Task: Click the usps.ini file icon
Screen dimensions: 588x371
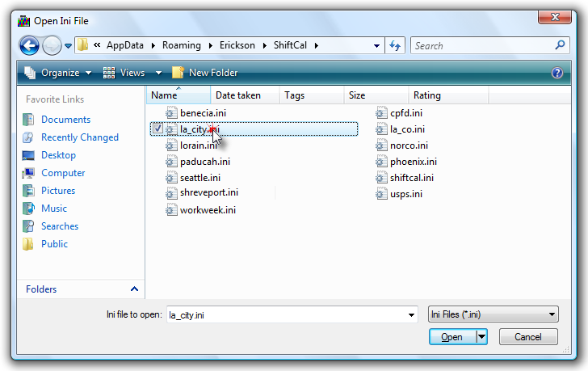Action: tap(381, 194)
